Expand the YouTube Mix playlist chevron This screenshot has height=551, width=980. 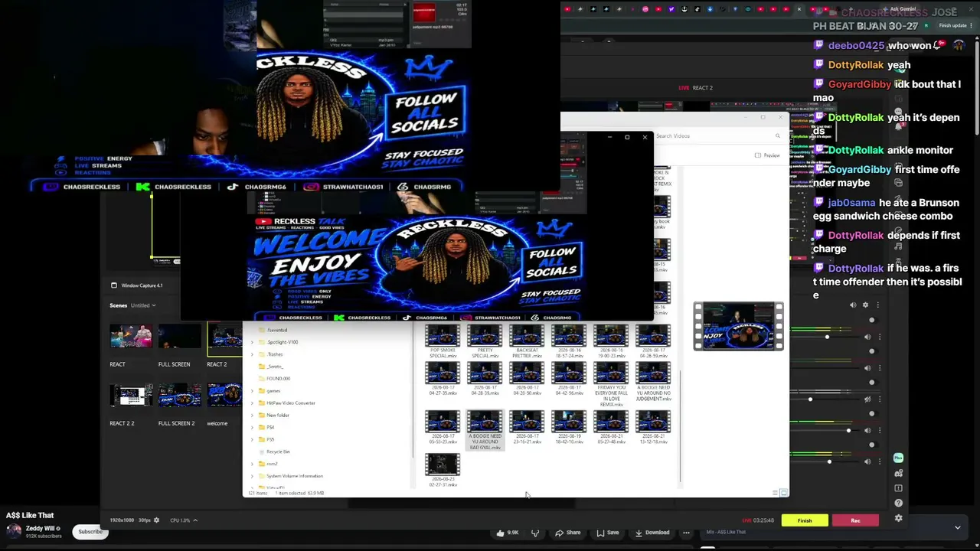click(957, 527)
